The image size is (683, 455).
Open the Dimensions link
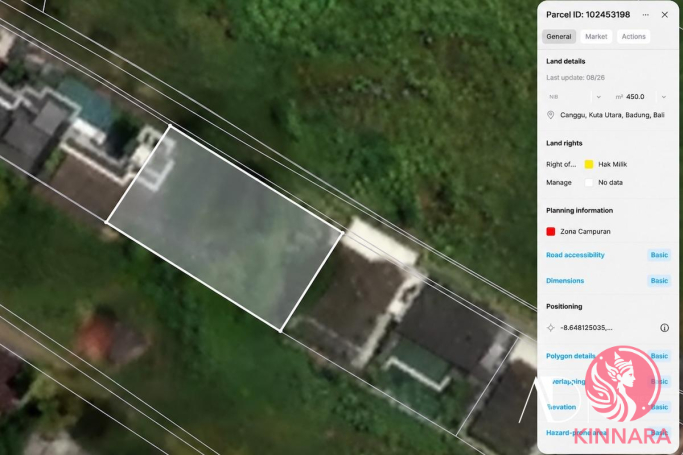tap(565, 280)
